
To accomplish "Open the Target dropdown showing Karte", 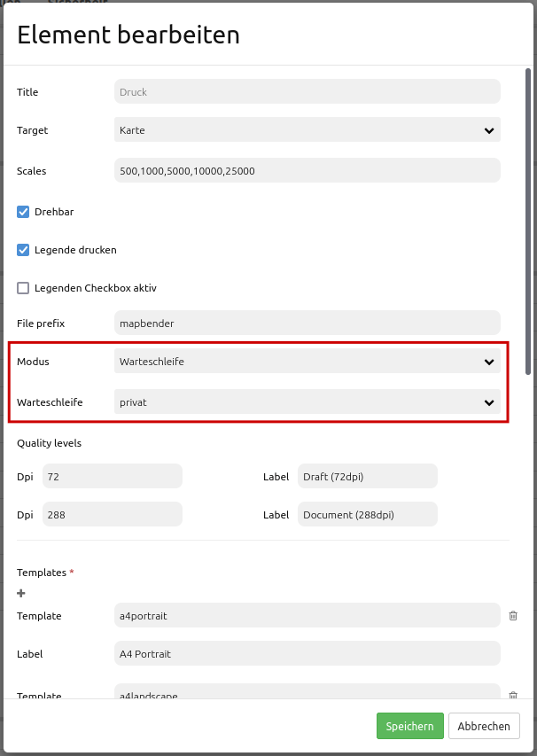I will tap(307, 130).
